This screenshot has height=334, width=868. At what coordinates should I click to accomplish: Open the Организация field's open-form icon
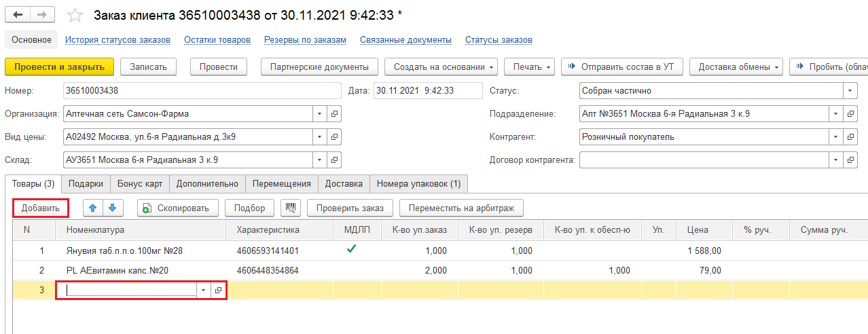point(334,114)
